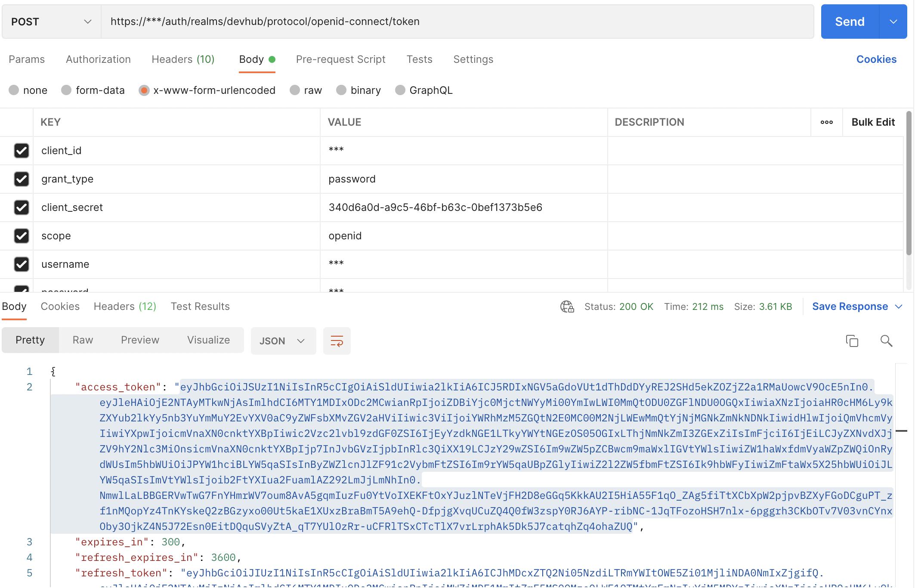The height and width of the screenshot is (588, 915).
Task: Expand the Save Response dropdown
Action: 899,306
